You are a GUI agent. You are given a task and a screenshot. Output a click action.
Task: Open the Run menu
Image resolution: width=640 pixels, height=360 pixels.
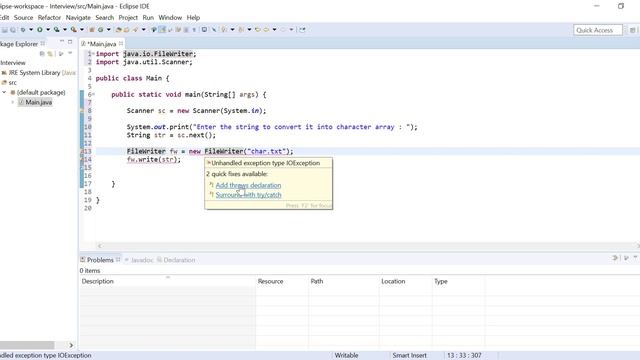tap(148, 18)
